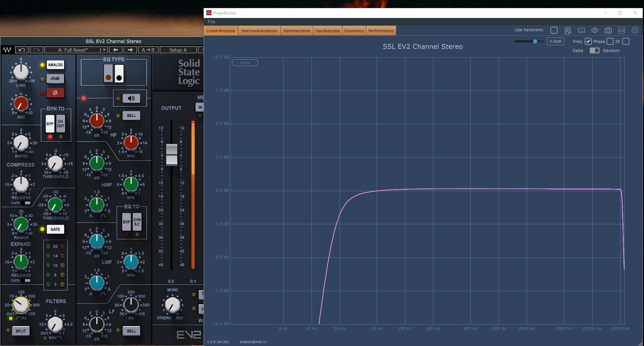
Task: Toggle the EQ TO BYP switch
Action: [126, 222]
